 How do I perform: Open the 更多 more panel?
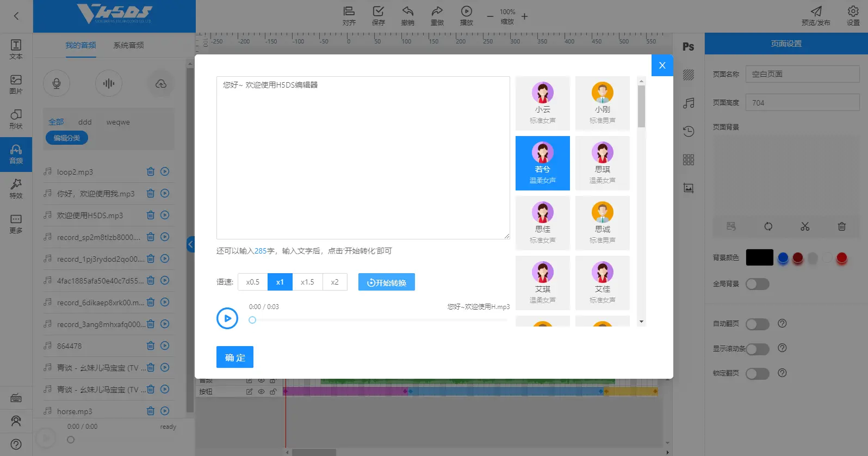pos(16,224)
